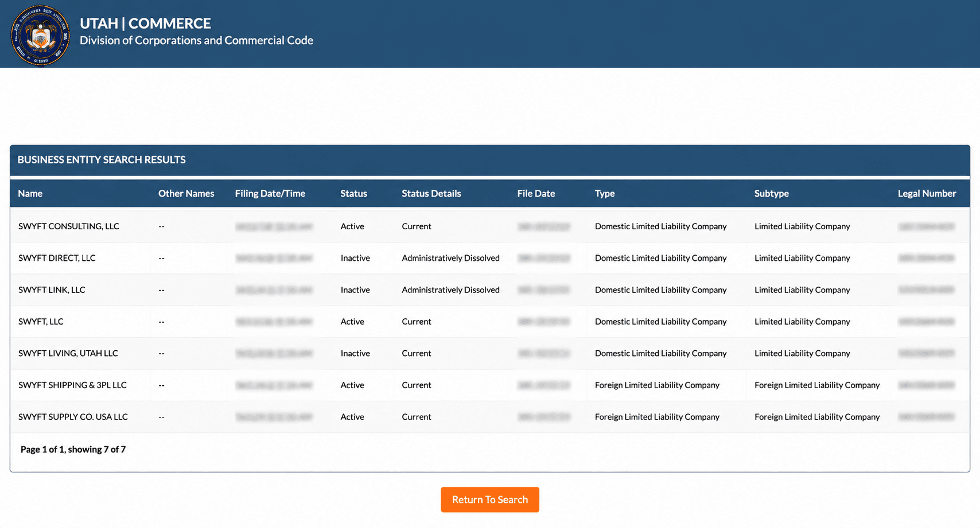Image resolution: width=980 pixels, height=528 pixels.
Task: Open the SWYFT CONSULTING, LLC entity
Action: [x=68, y=226]
